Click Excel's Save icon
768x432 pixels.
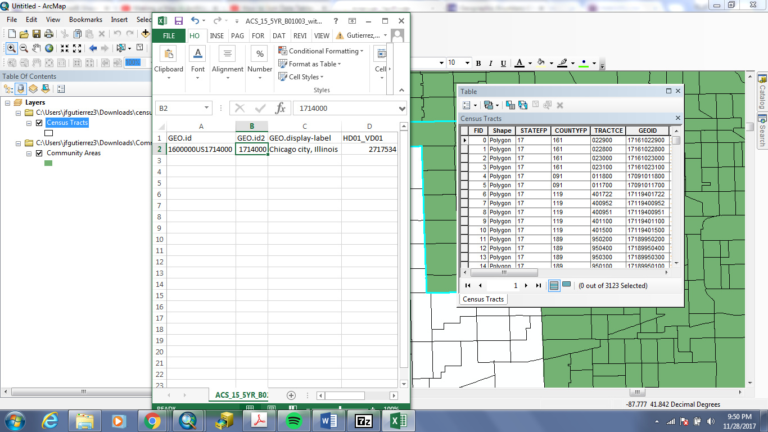(x=178, y=21)
